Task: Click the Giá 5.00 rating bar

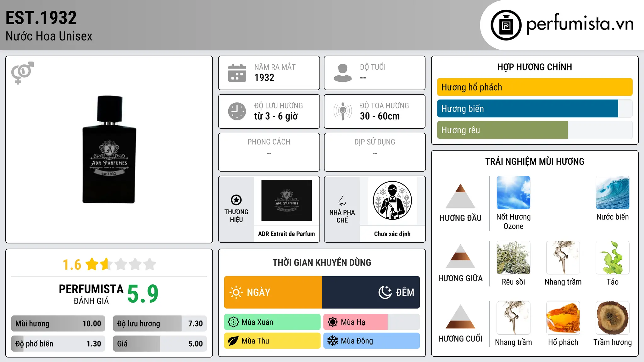Action: 160,343
